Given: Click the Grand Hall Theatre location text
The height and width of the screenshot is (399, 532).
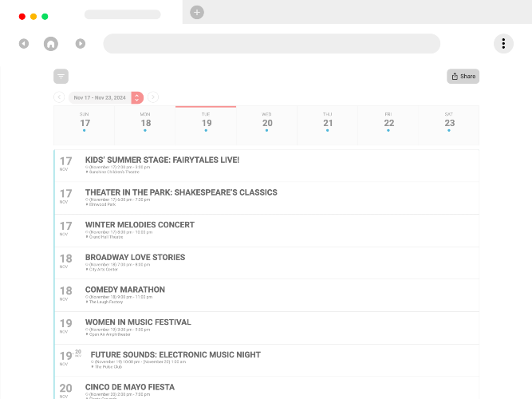Looking at the screenshot, I should (x=106, y=237).
